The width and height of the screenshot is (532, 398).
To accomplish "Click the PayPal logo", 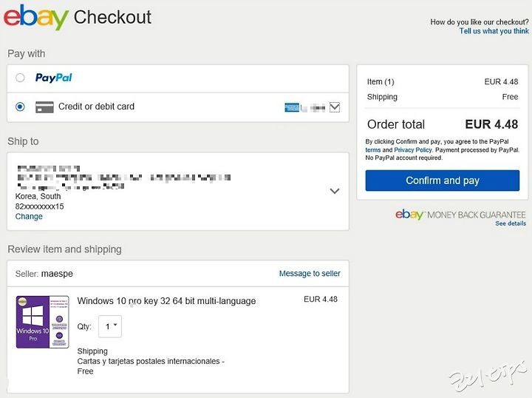I will 54,78.
